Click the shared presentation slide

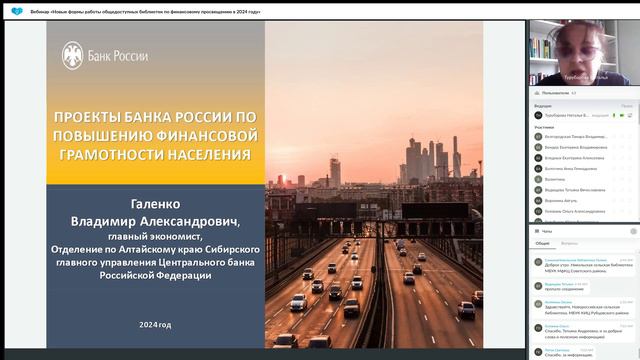pyautogui.click(x=264, y=184)
